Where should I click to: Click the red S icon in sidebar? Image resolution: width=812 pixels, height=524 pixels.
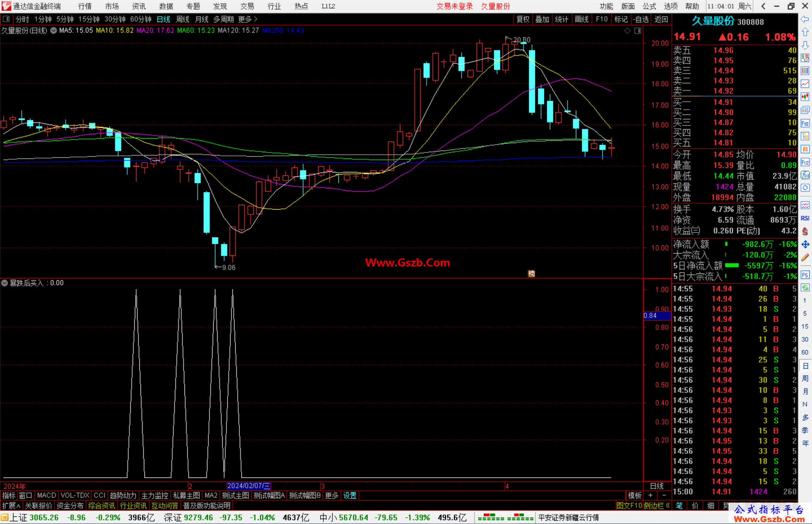(805, 231)
